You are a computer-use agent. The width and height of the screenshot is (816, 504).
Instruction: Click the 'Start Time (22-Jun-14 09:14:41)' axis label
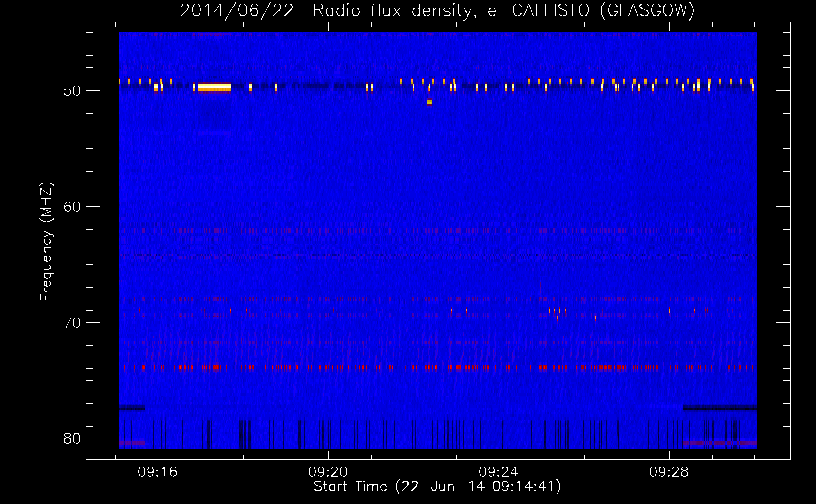click(437, 487)
